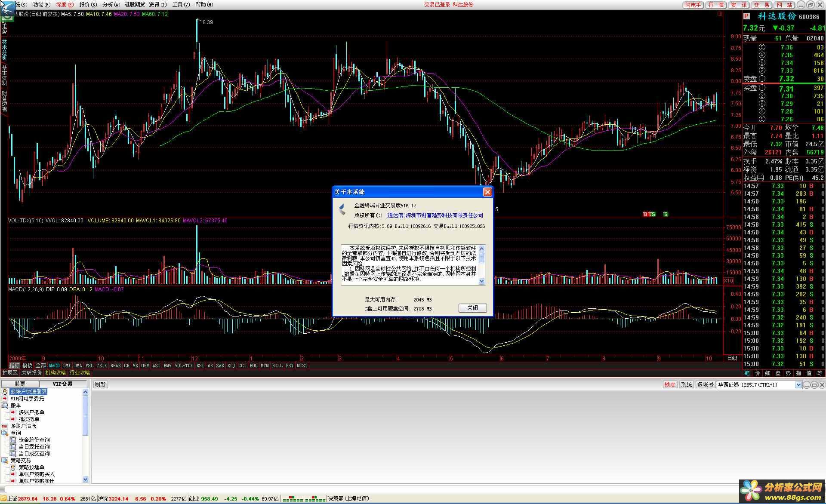Open the 基本资料 side tab
826x504 pixels.
(4, 75)
